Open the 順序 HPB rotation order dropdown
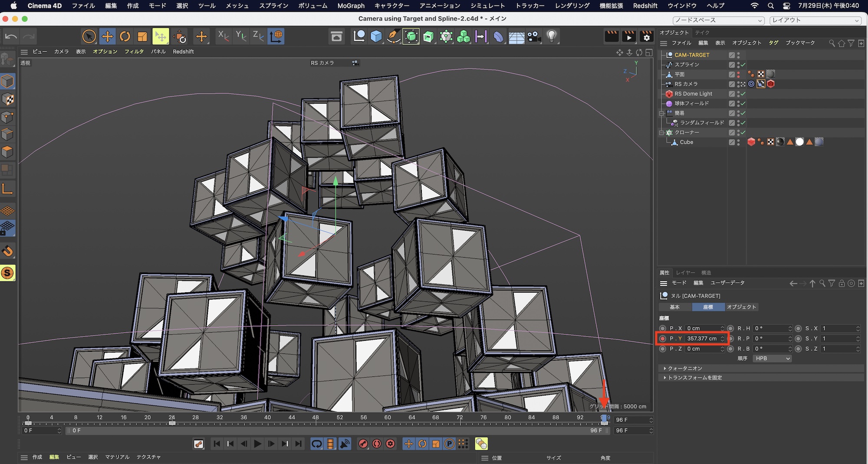This screenshot has width=868, height=464. click(x=773, y=359)
